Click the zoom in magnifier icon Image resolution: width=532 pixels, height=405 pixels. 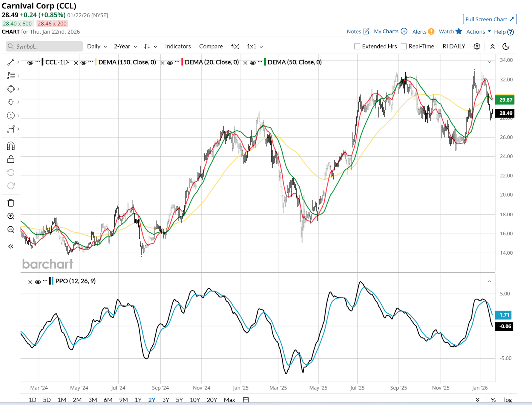(11, 216)
